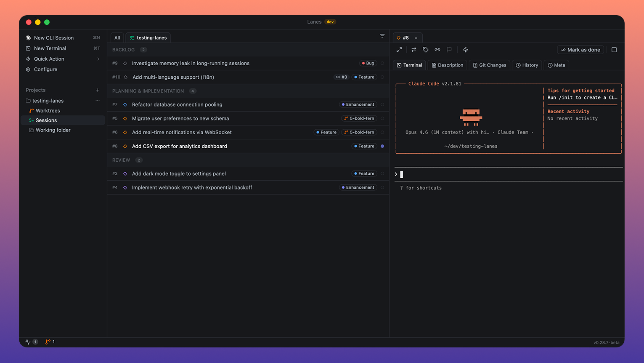Switch to the testing-lanes tab
The image size is (644, 363).
148,38
